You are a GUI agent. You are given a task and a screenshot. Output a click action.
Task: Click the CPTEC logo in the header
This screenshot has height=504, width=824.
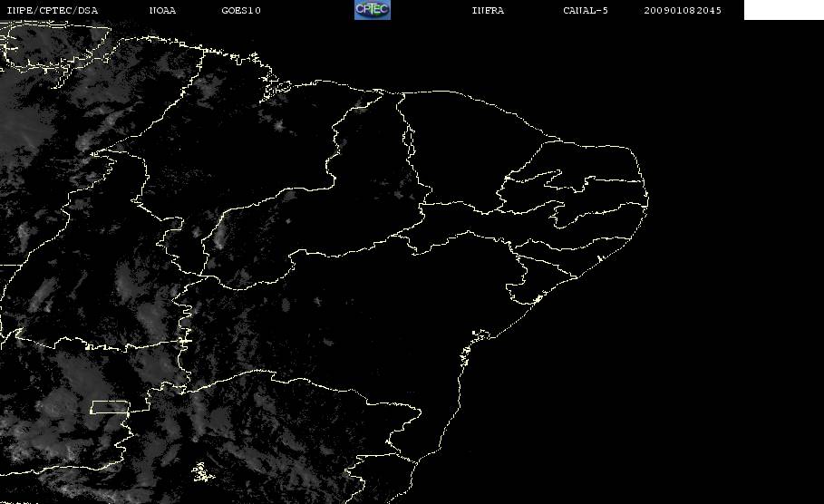tap(373, 10)
